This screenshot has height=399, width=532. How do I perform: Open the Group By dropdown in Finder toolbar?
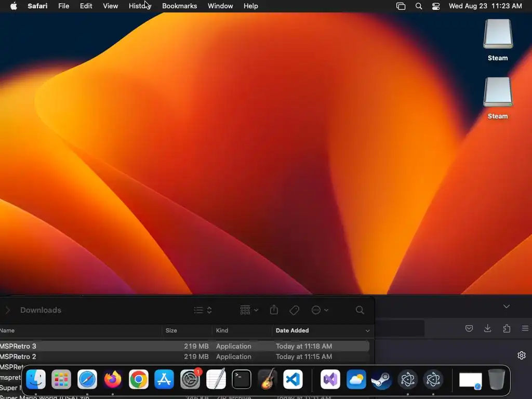(249, 310)
